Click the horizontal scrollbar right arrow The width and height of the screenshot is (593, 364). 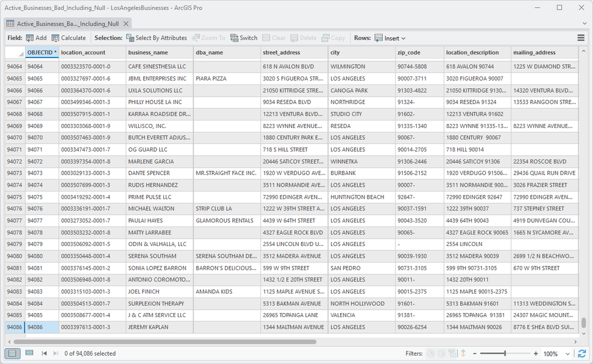(x=575, y=341)
